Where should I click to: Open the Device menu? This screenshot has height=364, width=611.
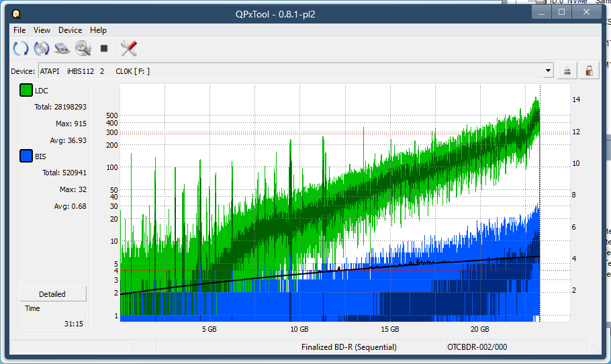pyautogui.click(x=70, y=30)
